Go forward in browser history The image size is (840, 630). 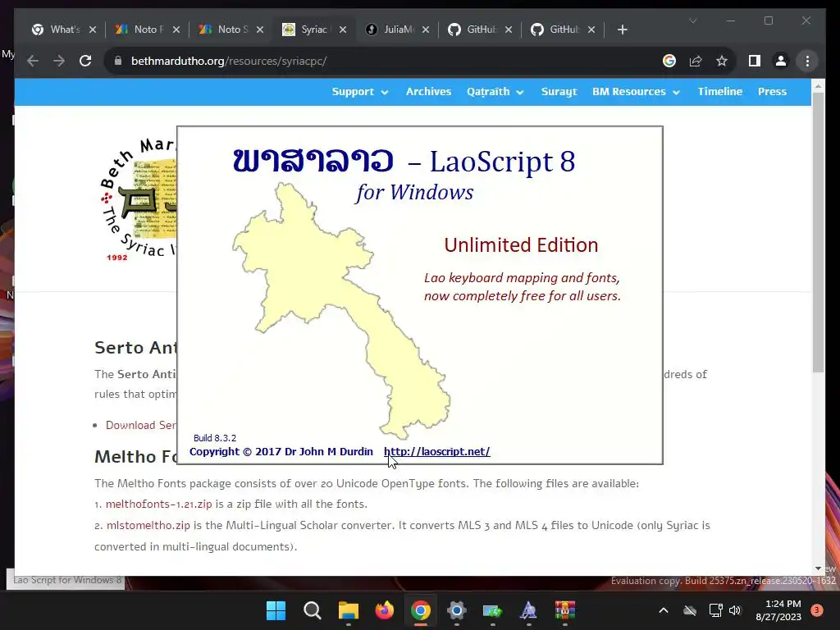point(59,61)
